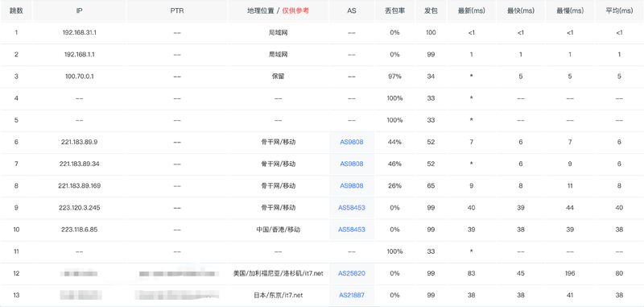Click the 地理位置 / 仅供参考 column header
644x307 pixels.
pyautogui.click(x=278, y=11)
